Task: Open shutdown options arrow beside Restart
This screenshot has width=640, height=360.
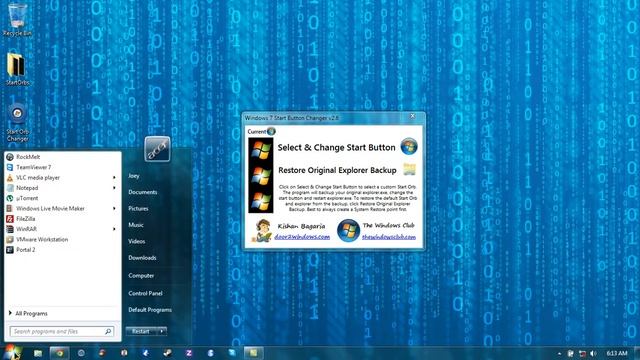Action: [162, 331]
